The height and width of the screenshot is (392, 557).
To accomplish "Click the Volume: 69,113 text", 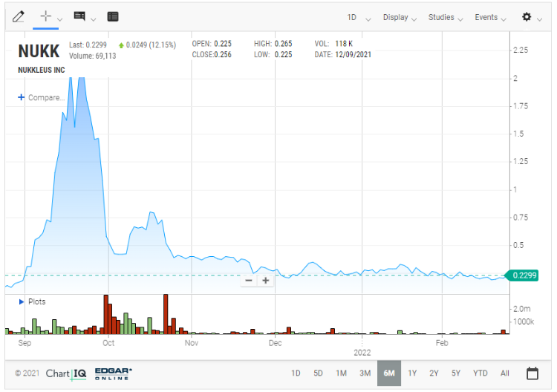I will tap(92, 56).
